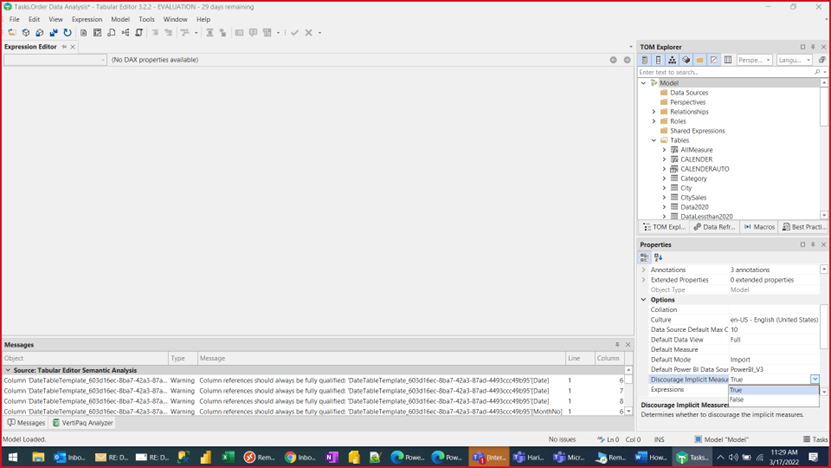This screenshot has height=468, width=831.
Task: Open the Language dropdown
Action: tap(794, 60)
